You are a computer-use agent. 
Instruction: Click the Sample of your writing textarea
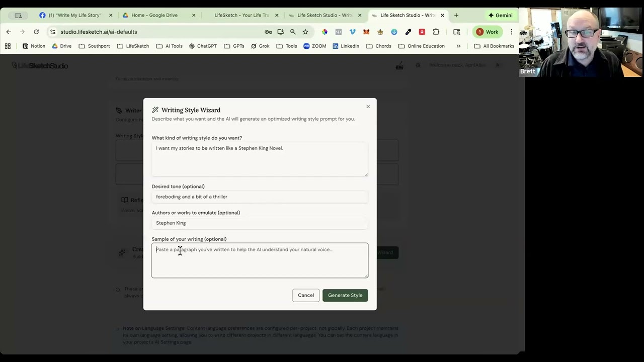coord(260,260)
